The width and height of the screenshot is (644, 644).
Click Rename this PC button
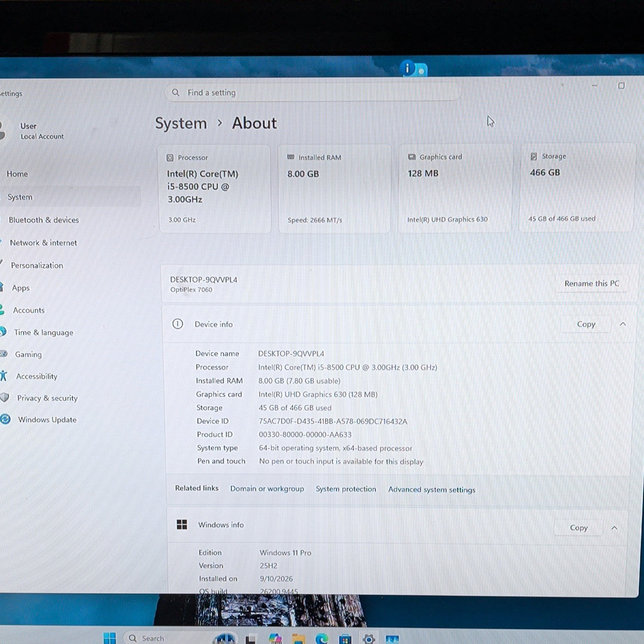tap(591, 283)
